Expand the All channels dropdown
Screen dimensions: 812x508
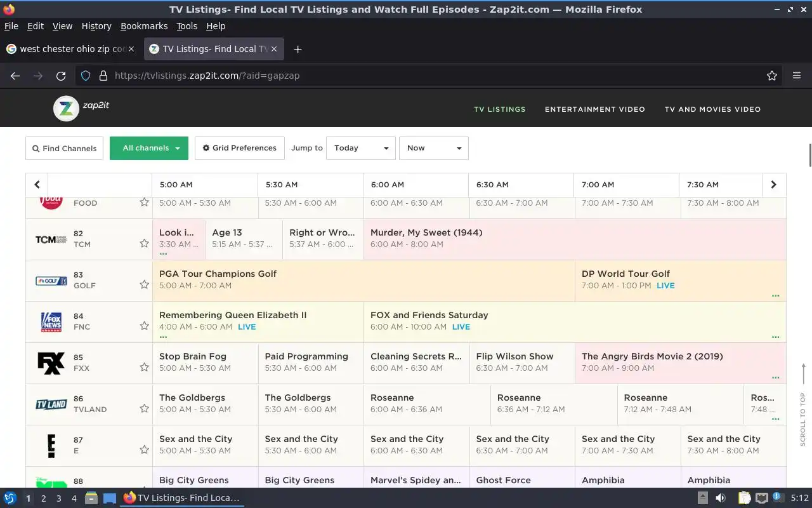(149, 148)
